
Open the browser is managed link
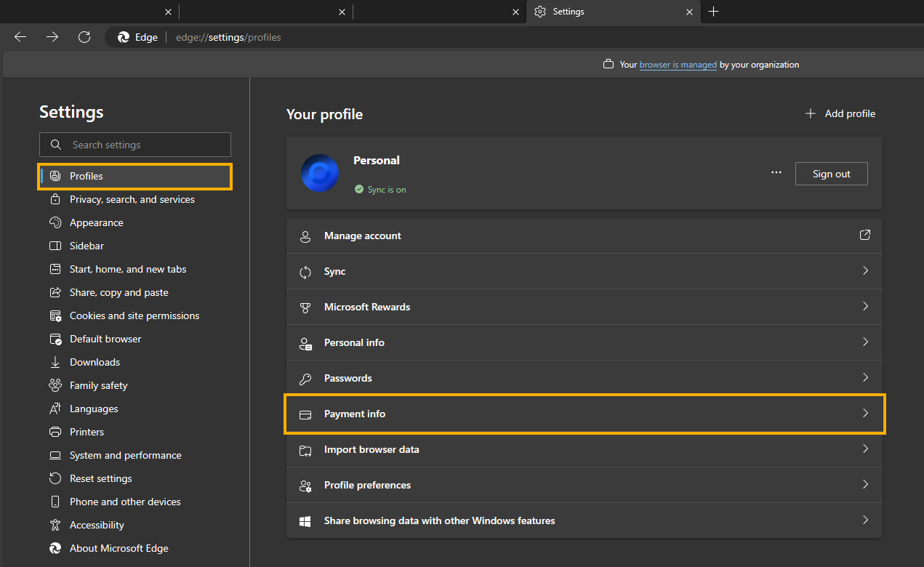tap(678, 65)
